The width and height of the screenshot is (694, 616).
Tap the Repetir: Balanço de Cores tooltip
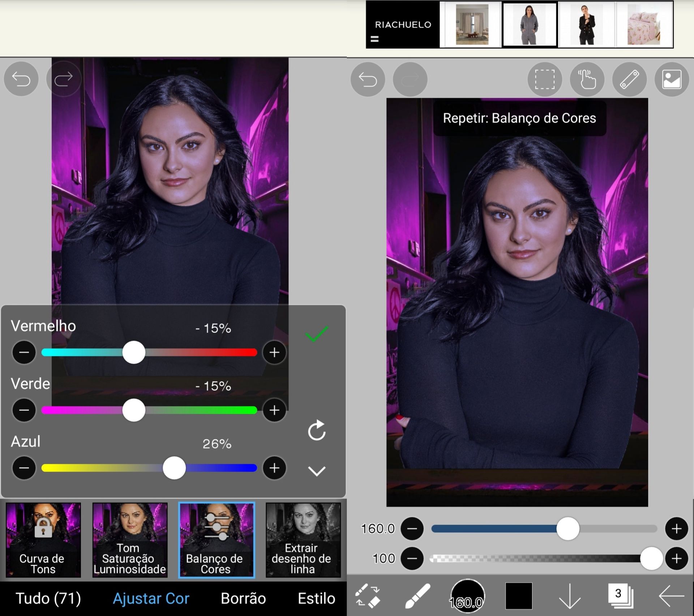click(x=519, y=118)
